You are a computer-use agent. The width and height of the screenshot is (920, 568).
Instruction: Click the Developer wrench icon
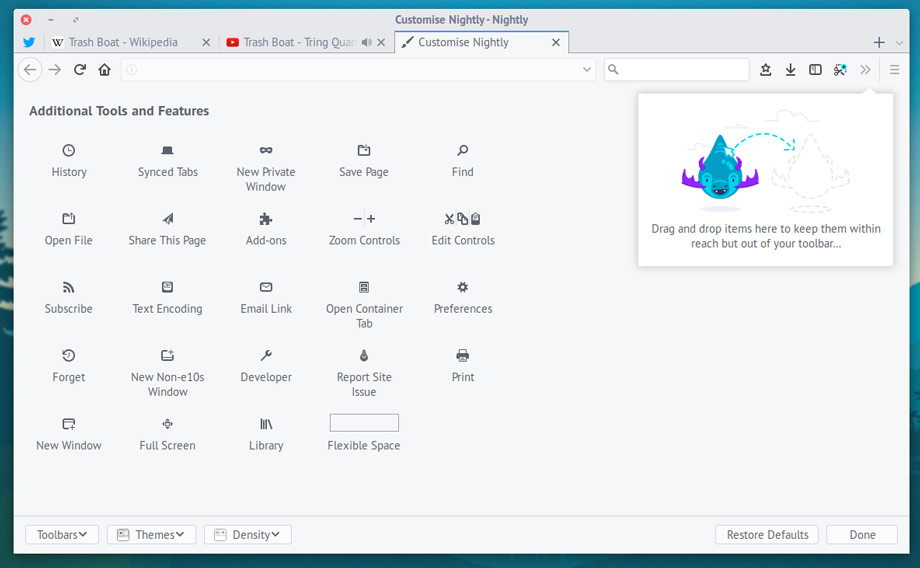(266, 356)
